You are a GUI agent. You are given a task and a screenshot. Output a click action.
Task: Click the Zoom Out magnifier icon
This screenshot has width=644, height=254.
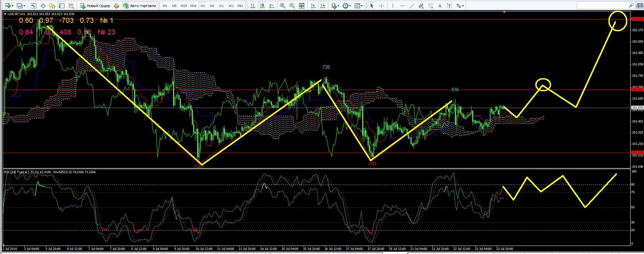(x=292, y=6)
